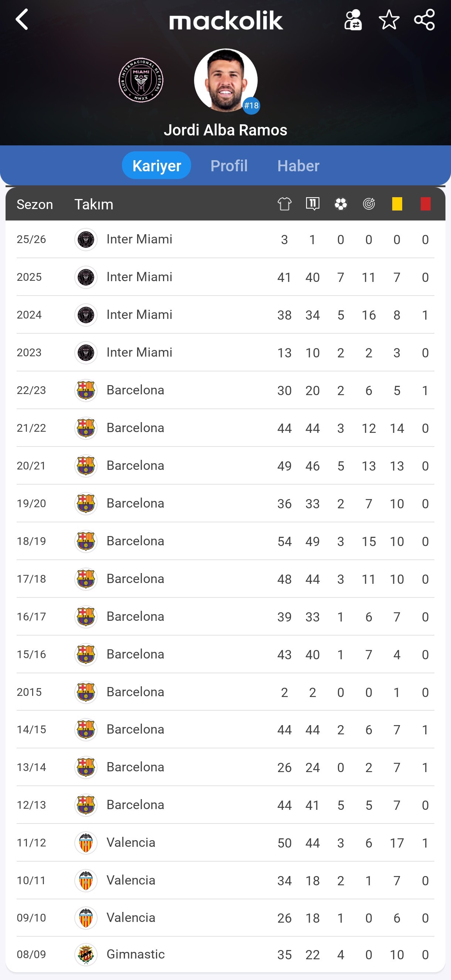Tap Jordi Alba's profile photo
The image size is (451, 980).
coord(225,80)
